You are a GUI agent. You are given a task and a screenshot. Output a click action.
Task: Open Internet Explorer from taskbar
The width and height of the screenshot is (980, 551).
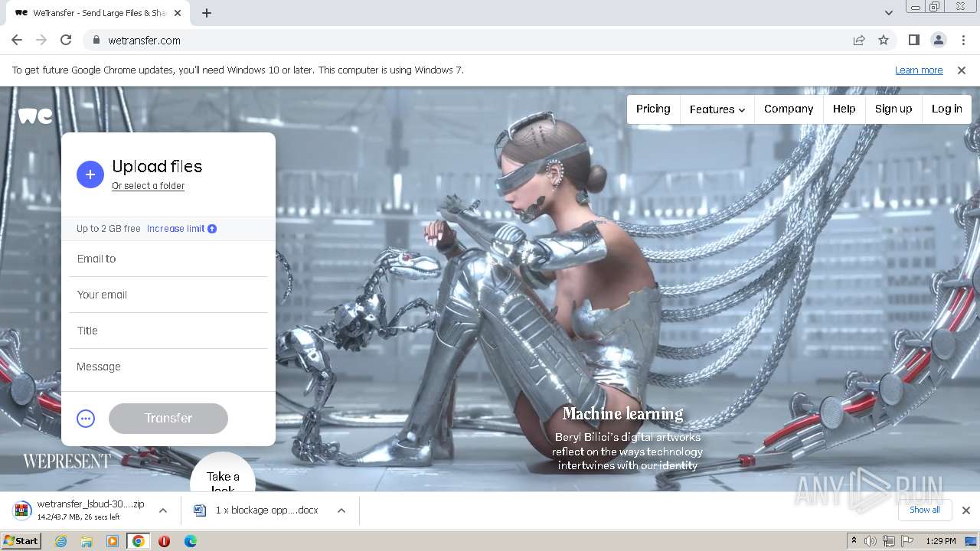pyautogui.click(x=60, y=541)
